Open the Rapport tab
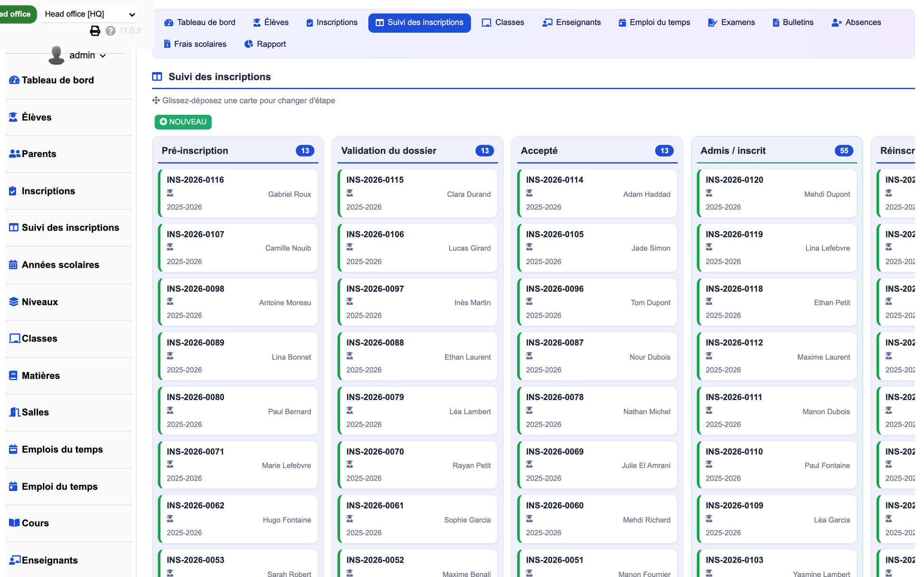 265,44
